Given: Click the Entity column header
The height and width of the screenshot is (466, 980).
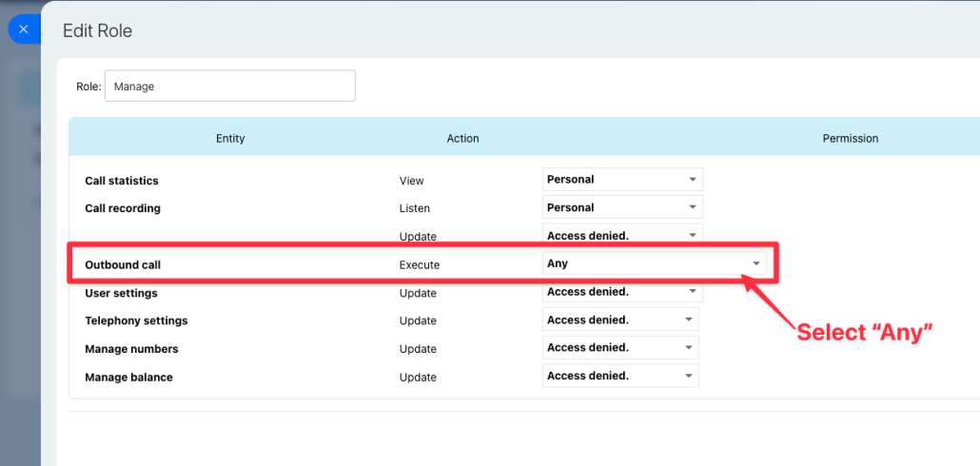Looking at the screenshot, I should [x=230, y=139].
